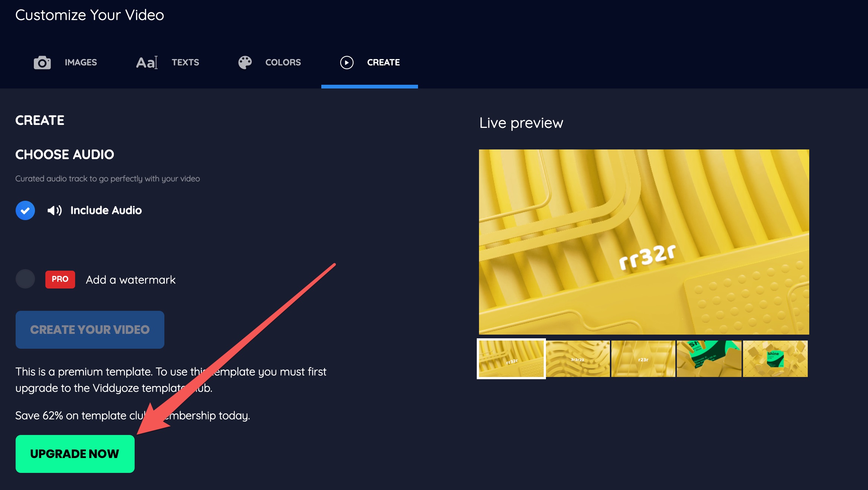Open the TEXTS tab

click(x=185, y=62)
